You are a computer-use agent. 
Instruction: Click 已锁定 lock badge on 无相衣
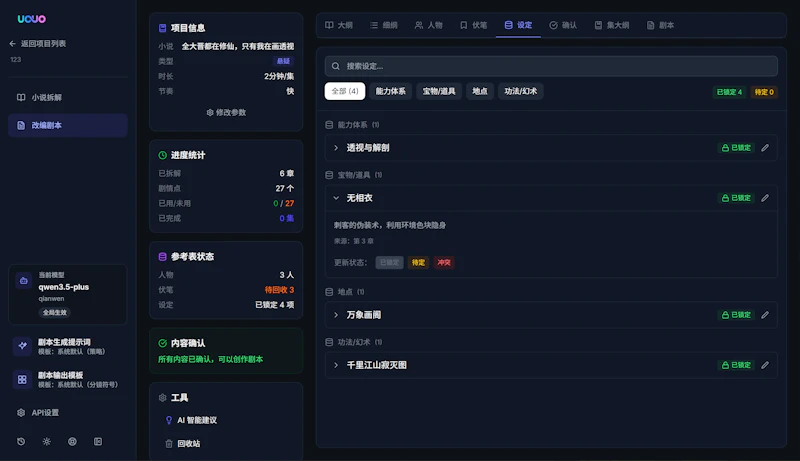point(736,198)
